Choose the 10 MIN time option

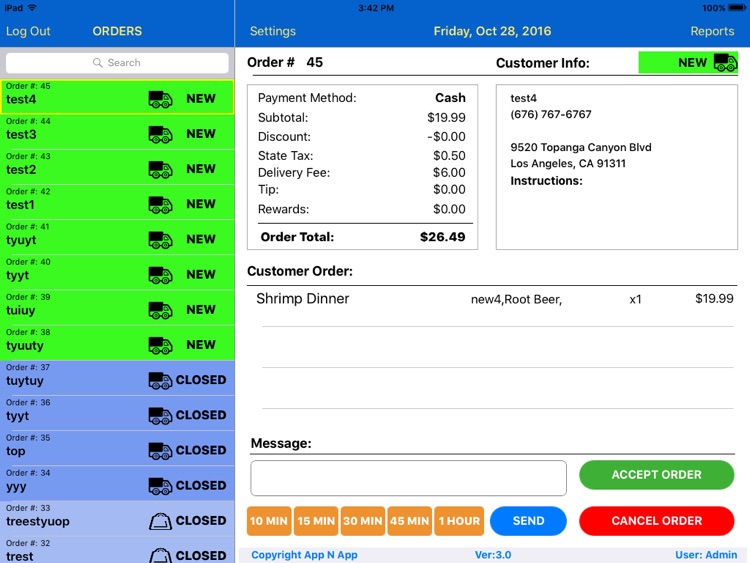269,521
